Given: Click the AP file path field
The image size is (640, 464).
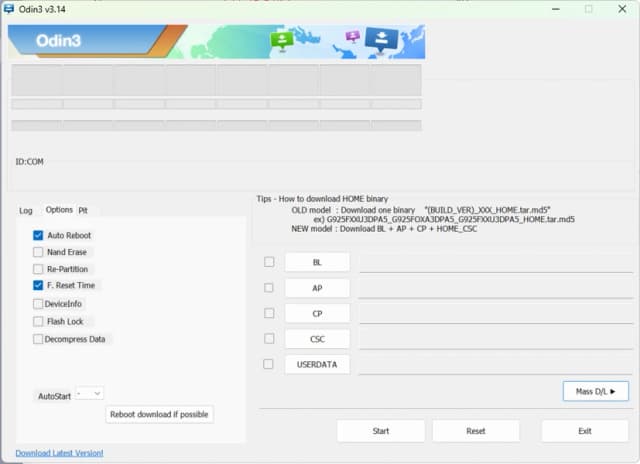Looking at the screenshot, I should (x=496, y=289).
